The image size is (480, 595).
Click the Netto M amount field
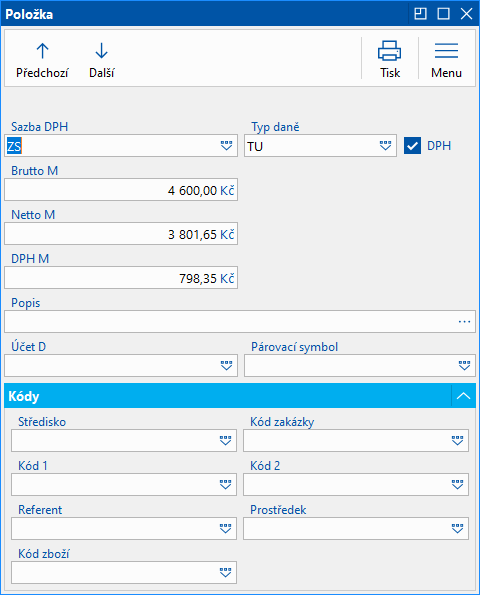(x=121, y=234)
